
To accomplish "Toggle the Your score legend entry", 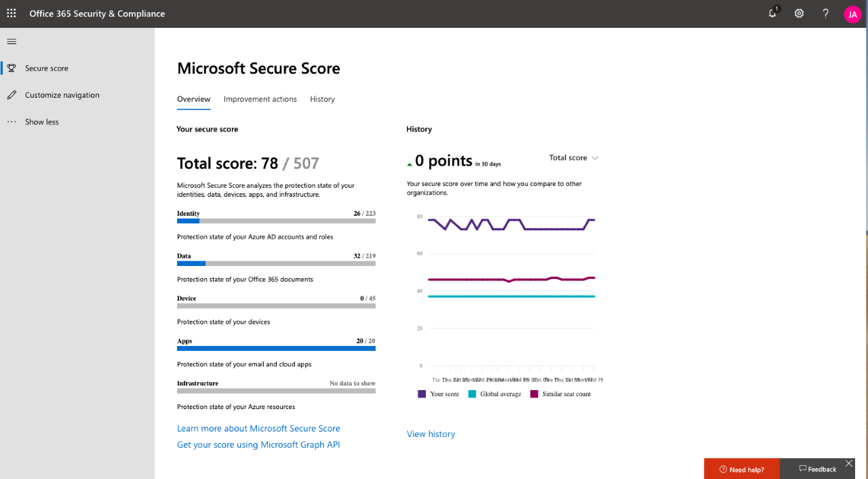I will [x=438, y=394].
